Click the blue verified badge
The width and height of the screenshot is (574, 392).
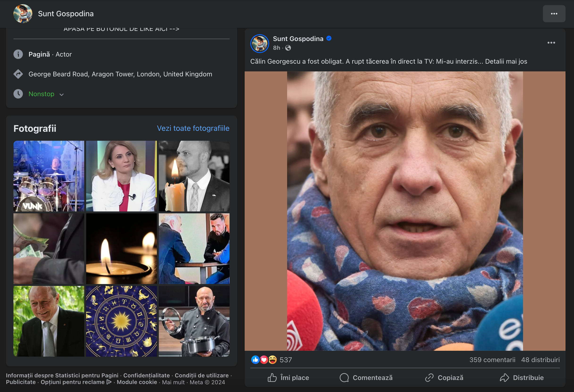coord(329,38)
